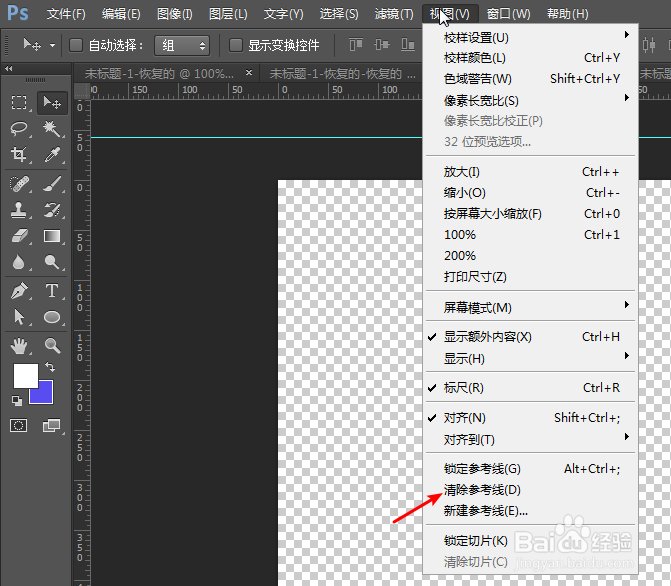671x586 pixels.
Task: Expand 对齐到(T) submenu
Action: coord(530,439)
